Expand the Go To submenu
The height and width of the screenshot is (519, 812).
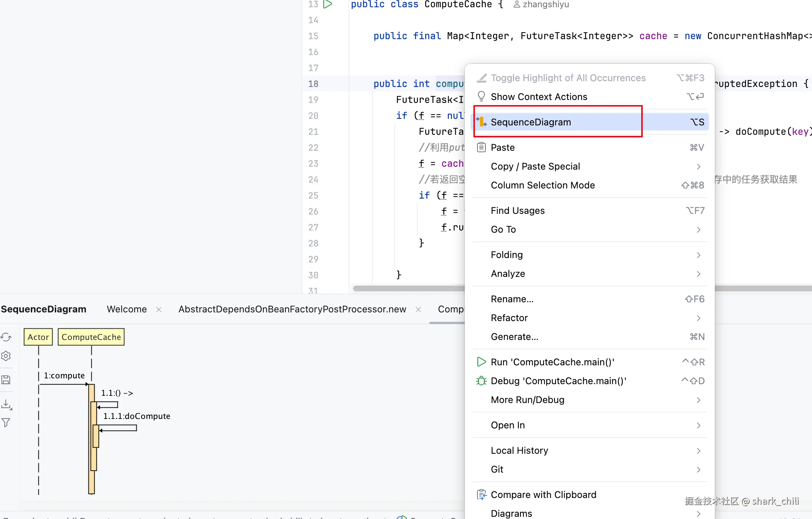503,229
